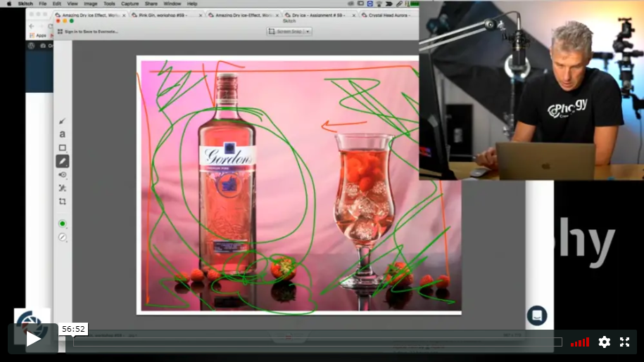The height and width of the screenshot is (362, 644).
Task: Open the Tools menu
Action: (x=109, y=4)
